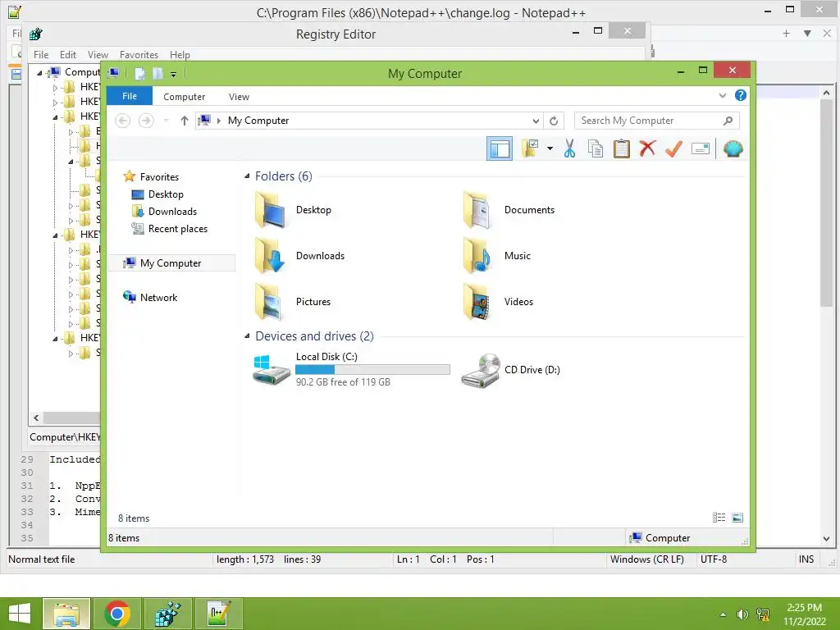
Task: Open the address bar history dropdown
Action: 535,121
